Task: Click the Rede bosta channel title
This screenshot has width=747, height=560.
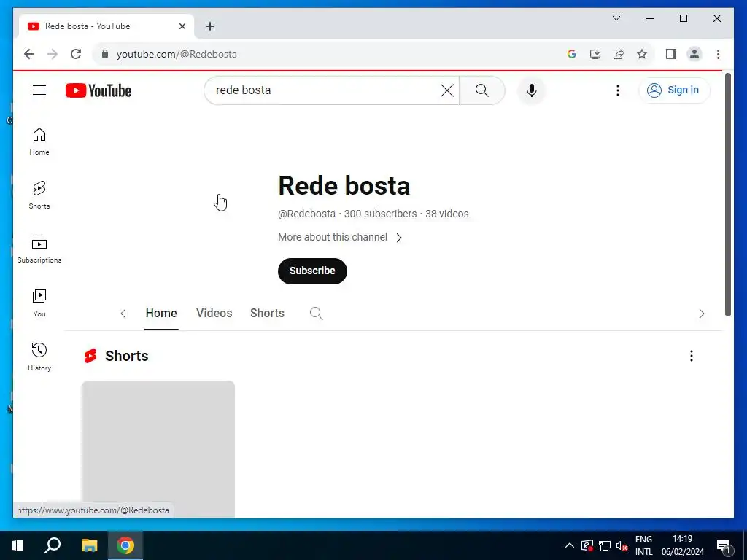Action: coord(344,186)
